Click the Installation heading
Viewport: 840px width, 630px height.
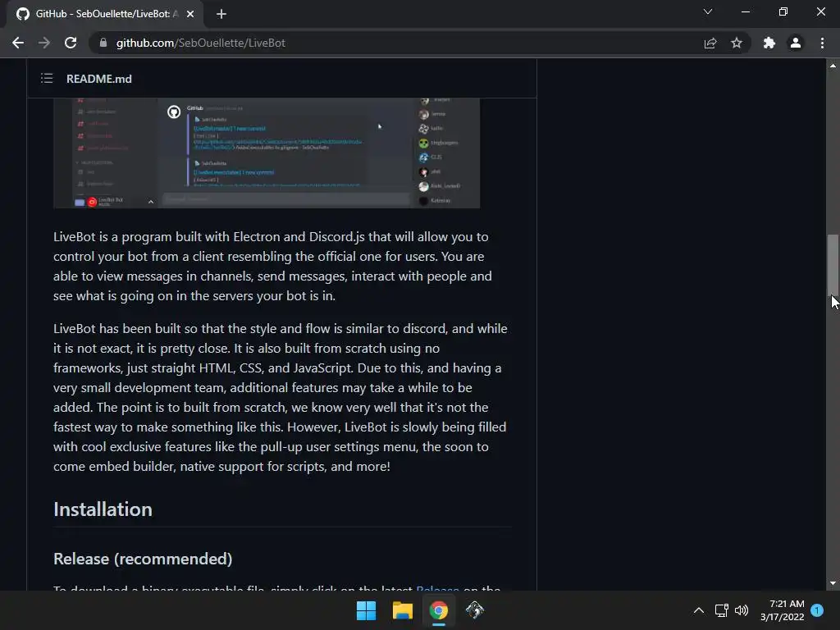point(103,509)
